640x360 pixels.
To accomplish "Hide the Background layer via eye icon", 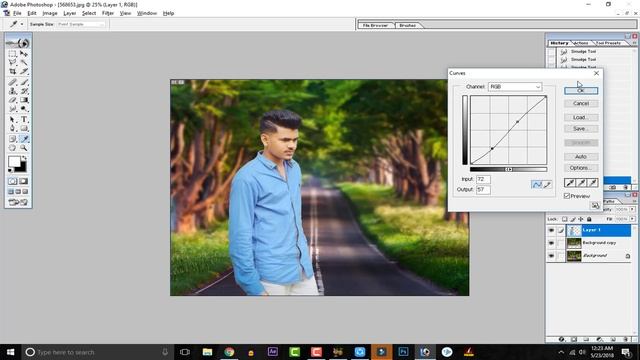I will click(x=551, y=256).
